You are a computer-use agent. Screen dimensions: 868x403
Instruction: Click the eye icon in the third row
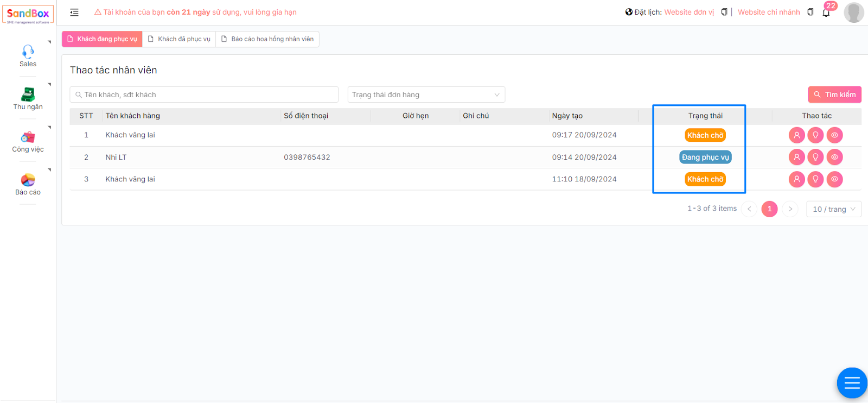[834, 179]
